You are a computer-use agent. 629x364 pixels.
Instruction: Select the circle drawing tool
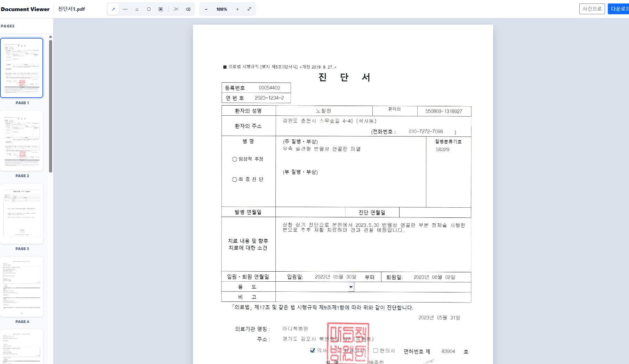[149, 9]
